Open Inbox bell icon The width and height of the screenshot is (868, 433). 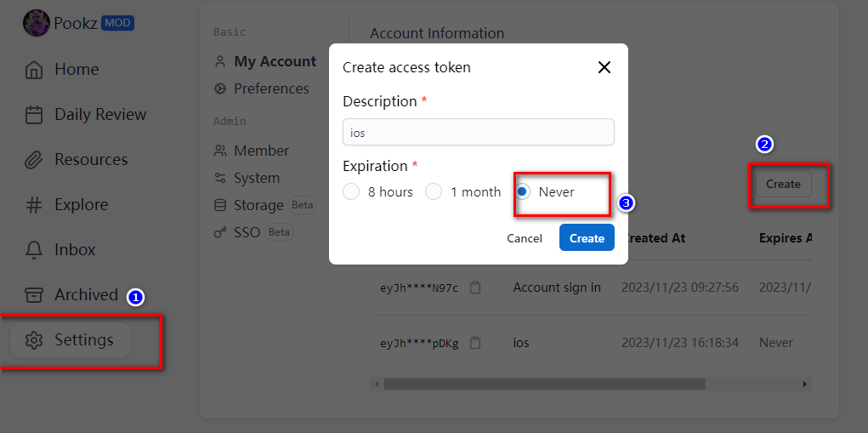[34, 250]
